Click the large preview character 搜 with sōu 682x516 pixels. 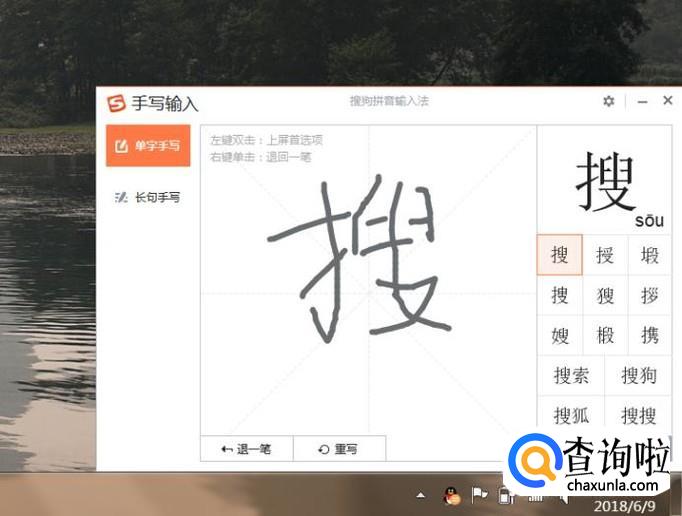coord(605,182)
